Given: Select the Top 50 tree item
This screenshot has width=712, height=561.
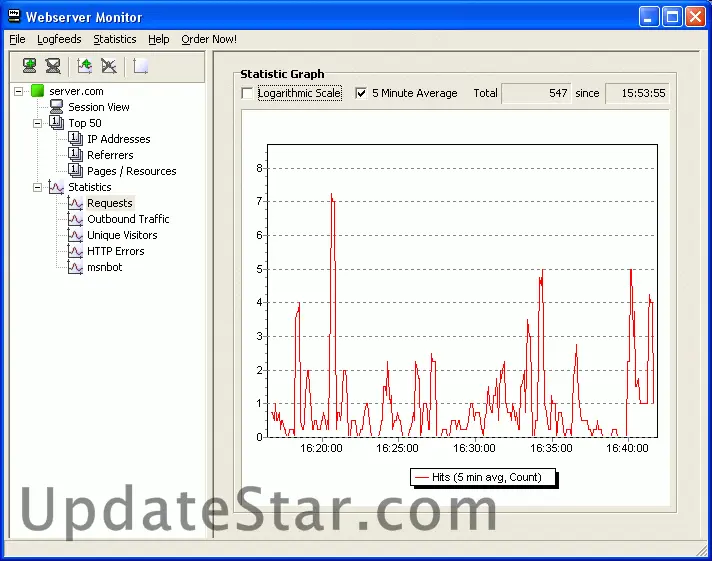Looking at the screenshot, I should [x=85, y=123].
